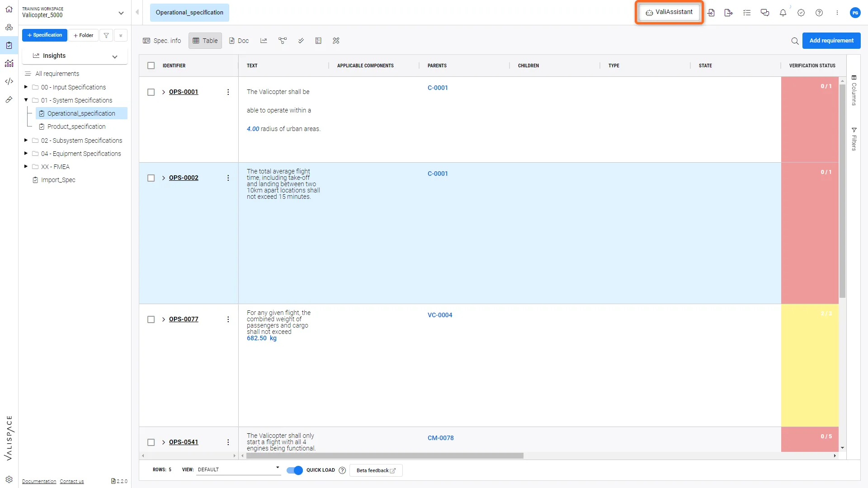This screenshot has height=488, width=868.
Task: Open the discussions chat icon
Action: click(764, 13)
